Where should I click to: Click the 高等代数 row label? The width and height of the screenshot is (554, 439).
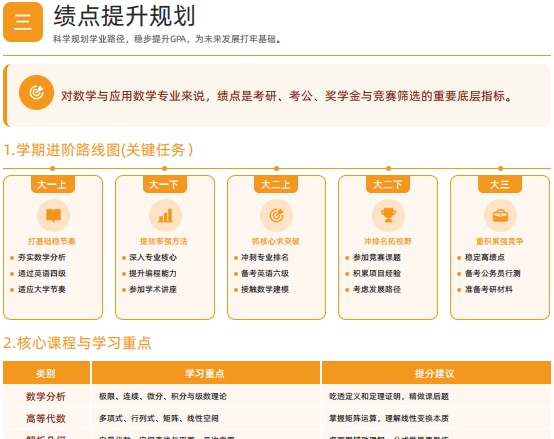46,419
